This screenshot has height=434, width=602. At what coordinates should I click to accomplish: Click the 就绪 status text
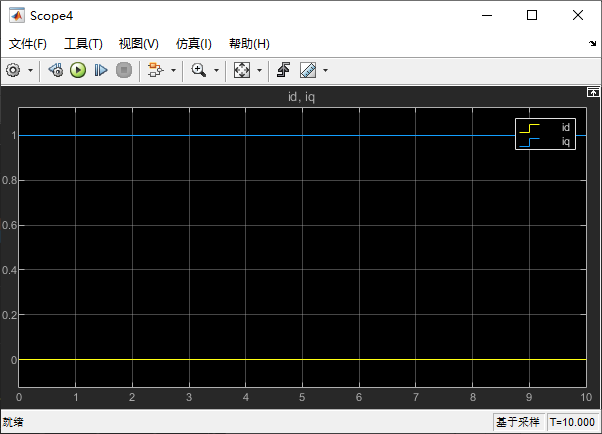point(13,422)
